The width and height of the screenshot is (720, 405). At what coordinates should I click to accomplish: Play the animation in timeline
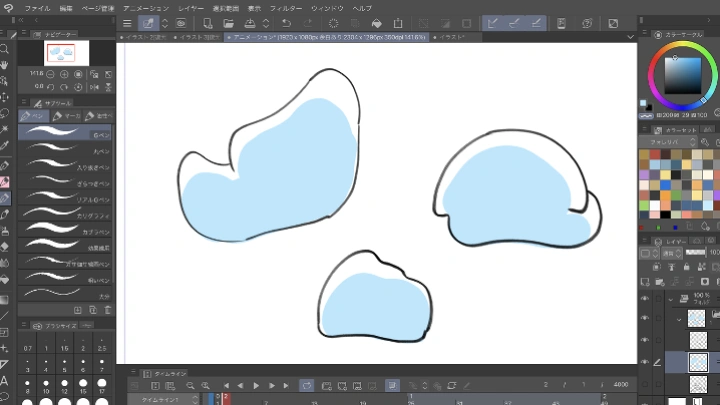click(x=256, y=386)
